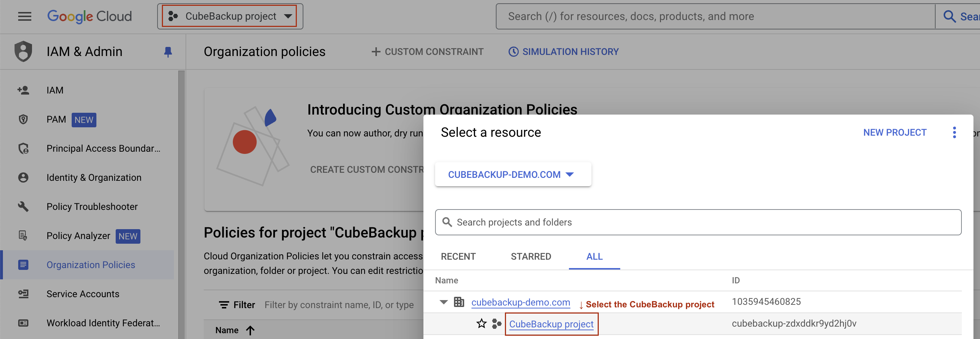
Task: Switch to the RECENT tab
Action: [458, 256]
